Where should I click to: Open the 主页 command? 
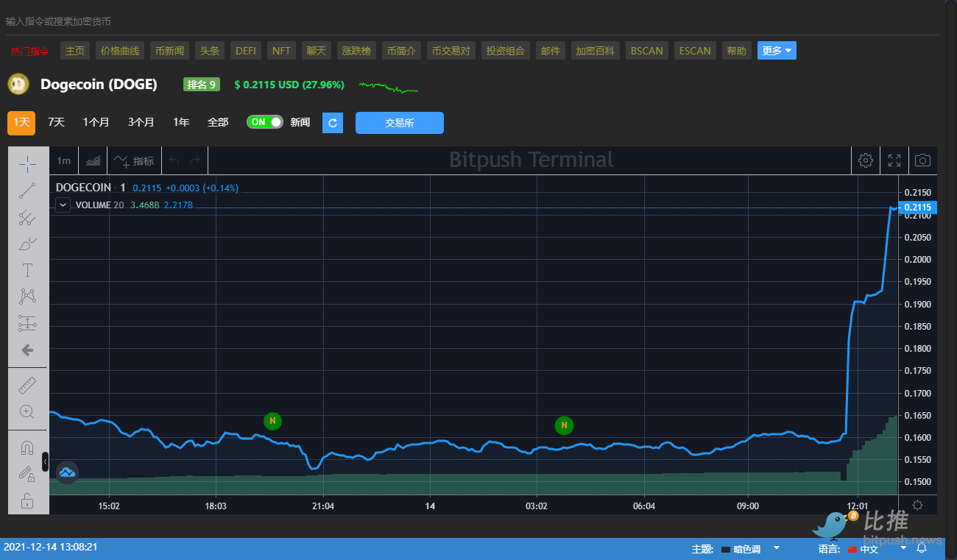pos(75,51)
